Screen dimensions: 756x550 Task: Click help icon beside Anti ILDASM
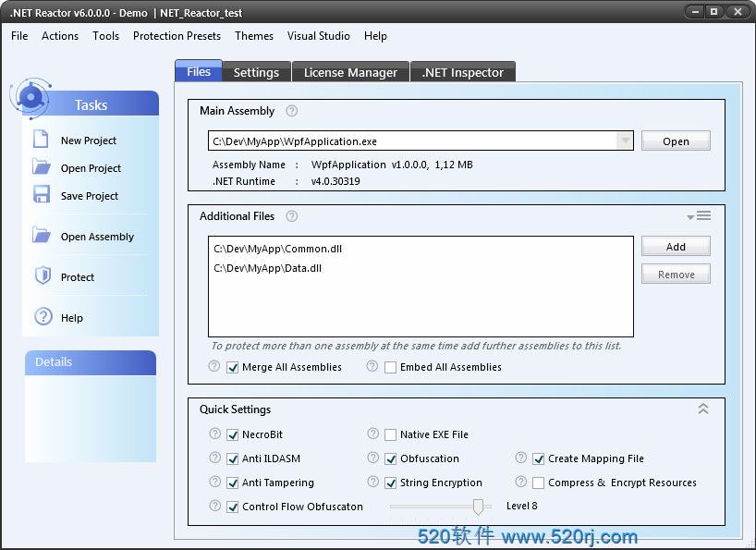[x=214, y=458]
